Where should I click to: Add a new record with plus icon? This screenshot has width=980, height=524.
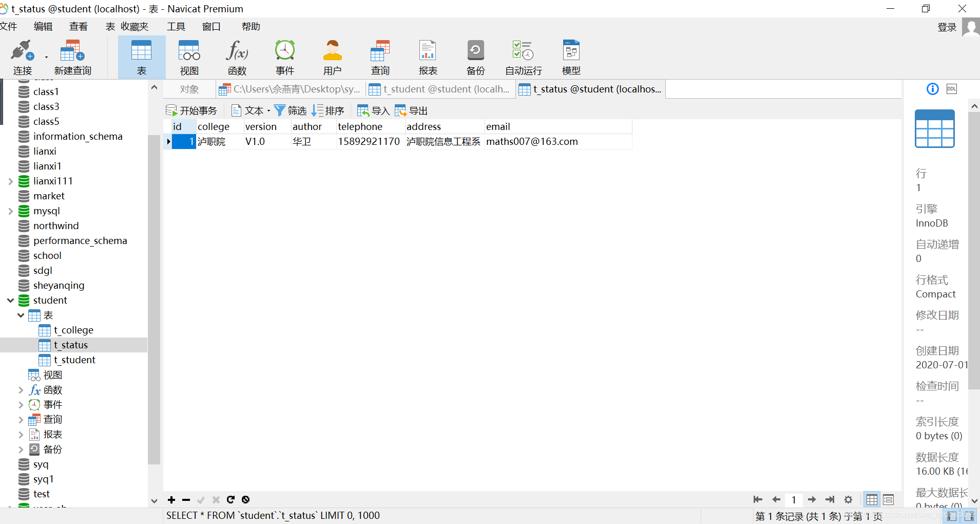171,500
